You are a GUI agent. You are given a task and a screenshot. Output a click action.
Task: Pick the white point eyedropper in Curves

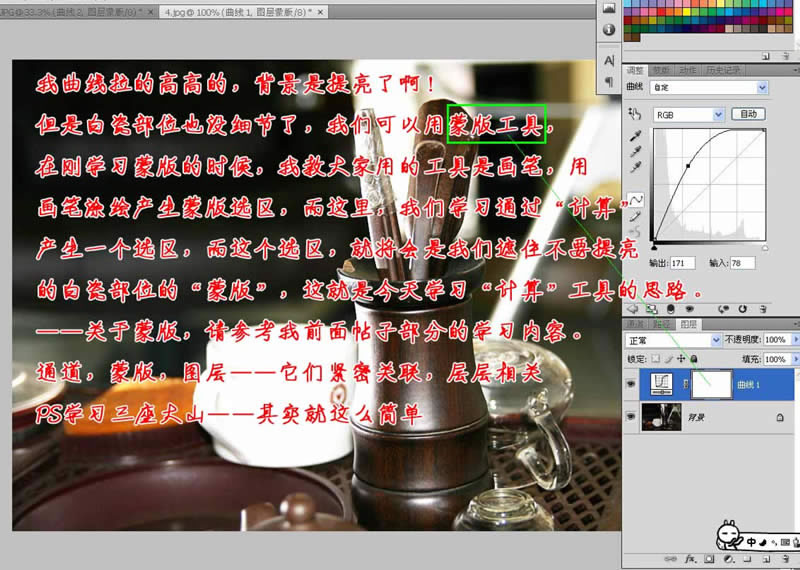(635, 167)
